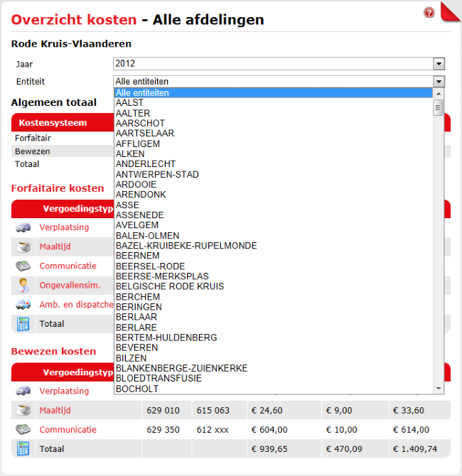Image resolution: width=462 pixels, height=476 pixels.
Task: Choose BLANKENBERGE-ZUIENKERKE entity
Action: tap(274, 368)
